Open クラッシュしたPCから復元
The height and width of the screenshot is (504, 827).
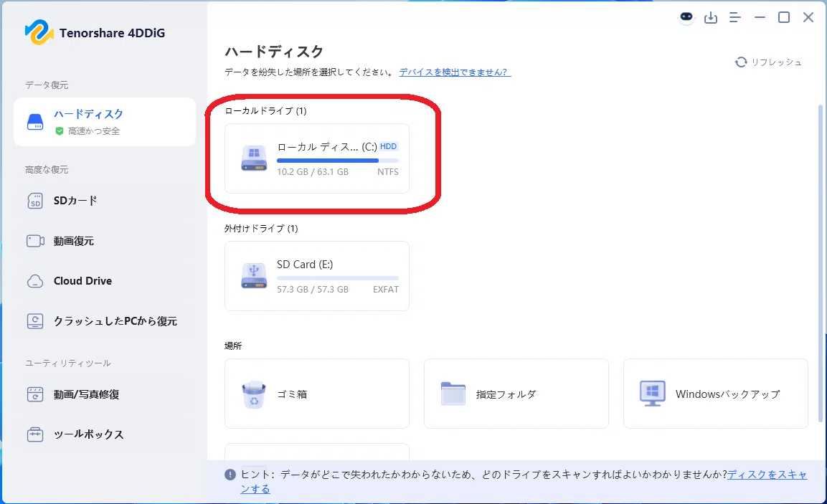tap(105, 321)
